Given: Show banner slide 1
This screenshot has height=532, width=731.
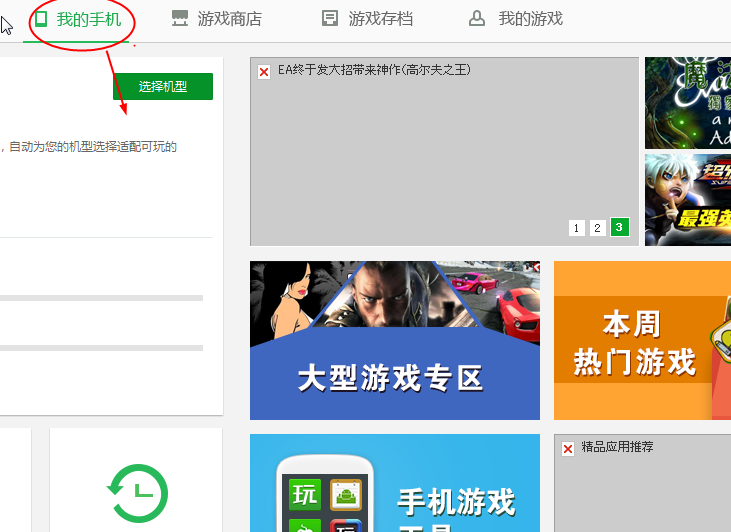Looking at the screenshot, I should pyautogui.click(x=576, y=228).
